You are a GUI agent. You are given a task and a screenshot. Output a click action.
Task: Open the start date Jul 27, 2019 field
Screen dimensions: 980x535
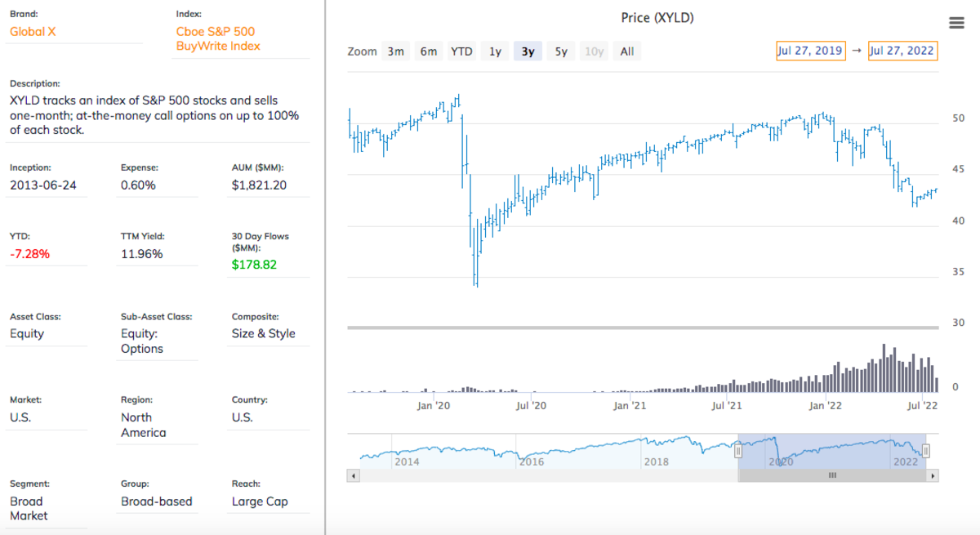(810, 51)
